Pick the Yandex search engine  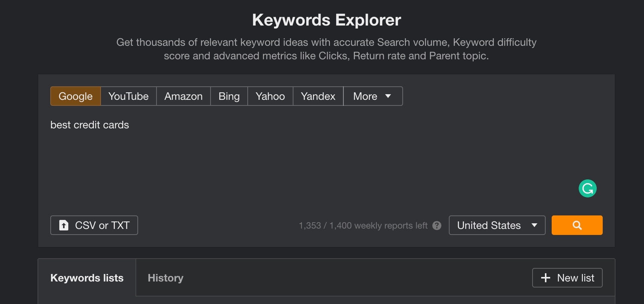pos(318,96)
